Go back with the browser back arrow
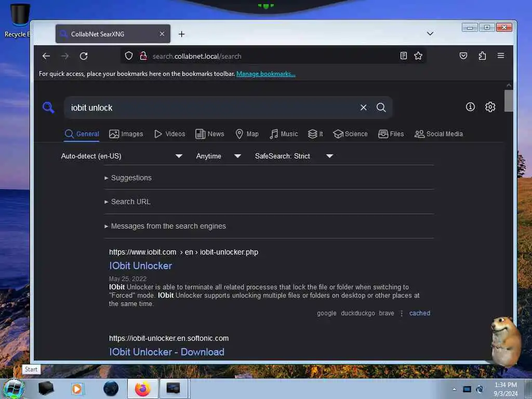Screen dimensions: 532x399 click(x=46, y=56)
